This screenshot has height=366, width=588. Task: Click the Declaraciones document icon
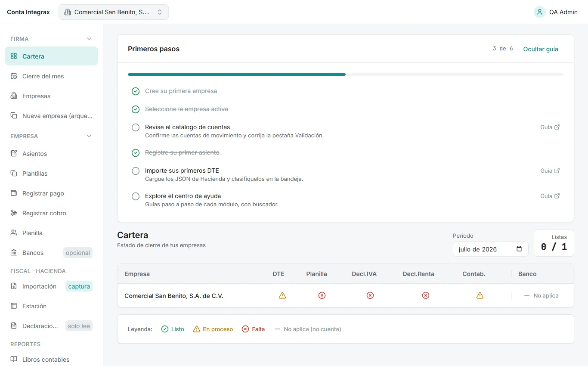click(14, 326)
